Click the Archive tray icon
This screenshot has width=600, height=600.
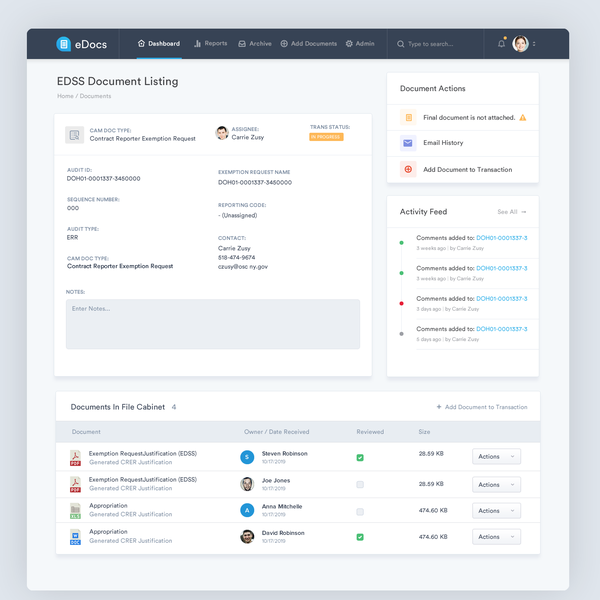242,44
